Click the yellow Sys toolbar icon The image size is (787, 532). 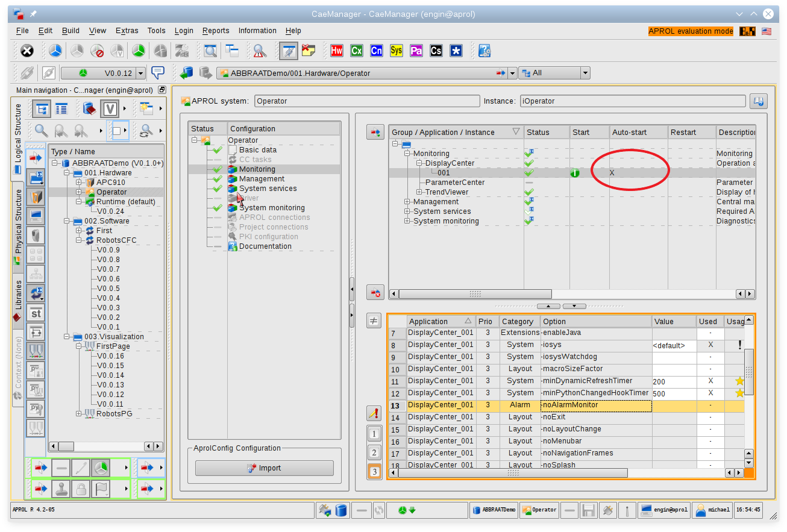tap(396, 51)
